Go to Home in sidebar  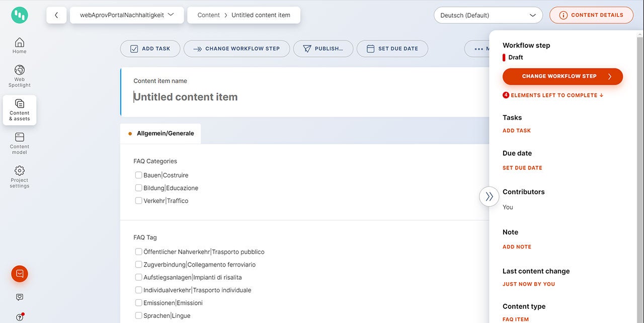click(20, 45)
